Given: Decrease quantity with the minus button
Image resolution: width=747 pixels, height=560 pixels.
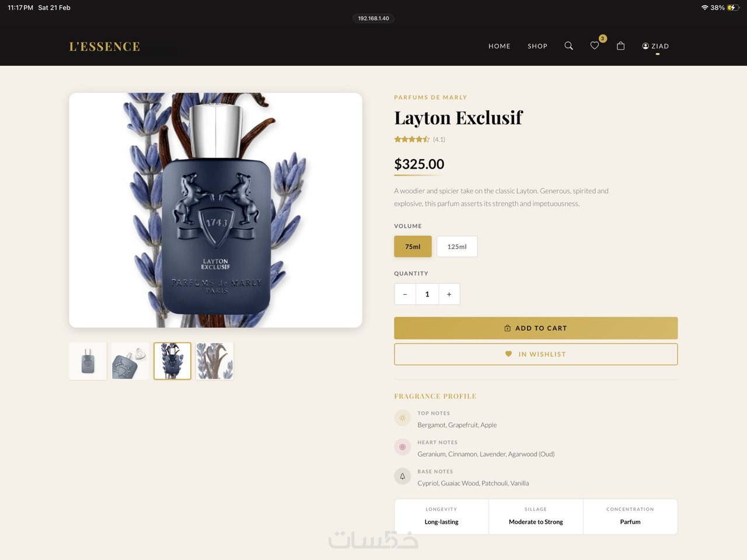Looking at the screenshot, I should point(405,294).
